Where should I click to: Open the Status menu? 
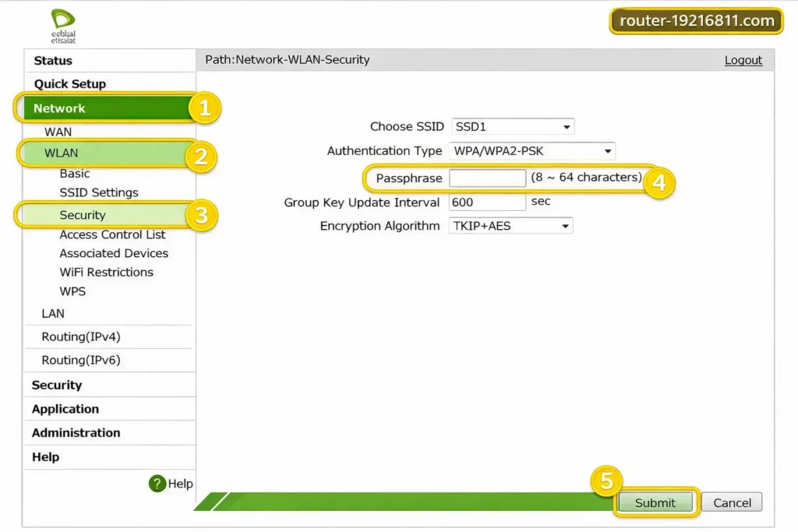coord(53,61)
